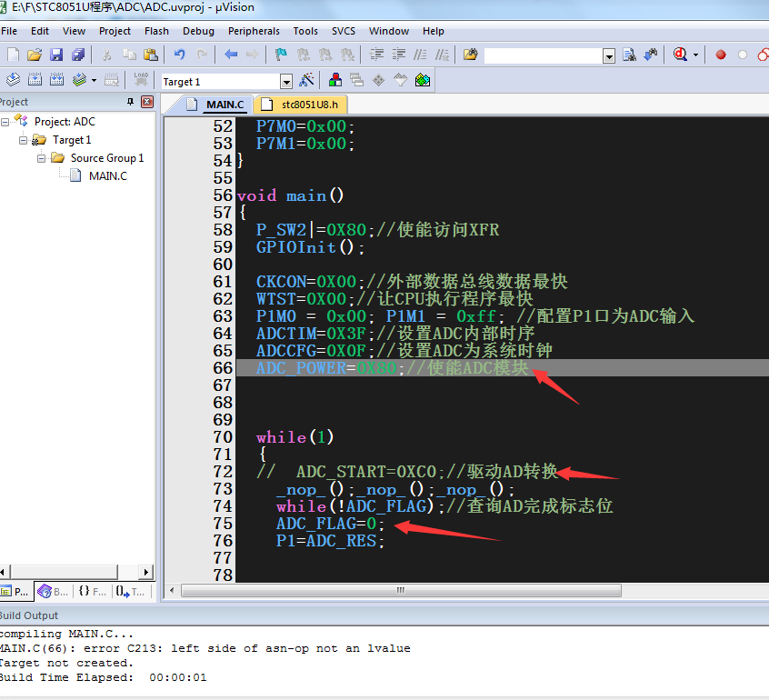
Task: Switch to the Books tab in Project pane
Action: tap(54, 592)
